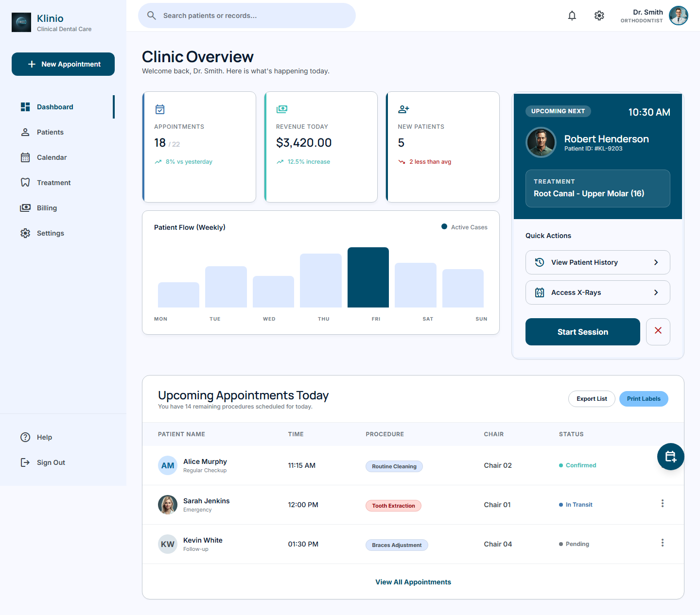This screenshot has width=700, height=615.
Task: Click the Revenue Today cash icon
Action: 282,109
